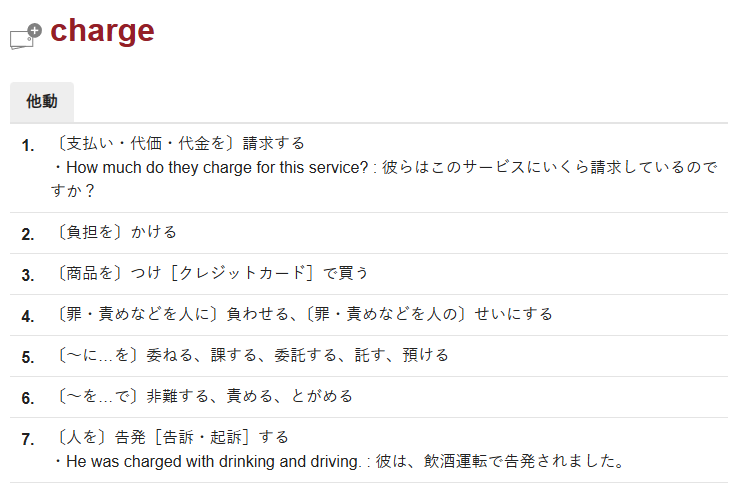729x485 pixels.
Task: Click the number marker '4.'
Action: (28, 317)
